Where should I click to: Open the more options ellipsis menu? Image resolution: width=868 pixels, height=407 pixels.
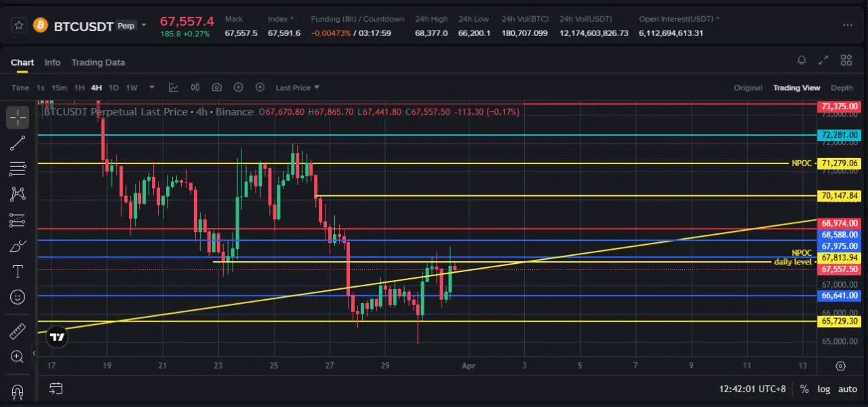pyautogui.click(x=848, y=25)
